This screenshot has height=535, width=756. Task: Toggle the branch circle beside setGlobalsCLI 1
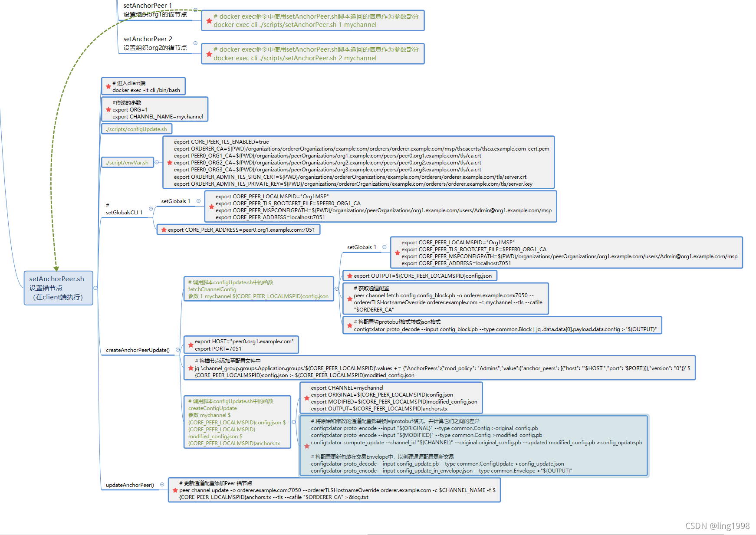pos(150,209)
